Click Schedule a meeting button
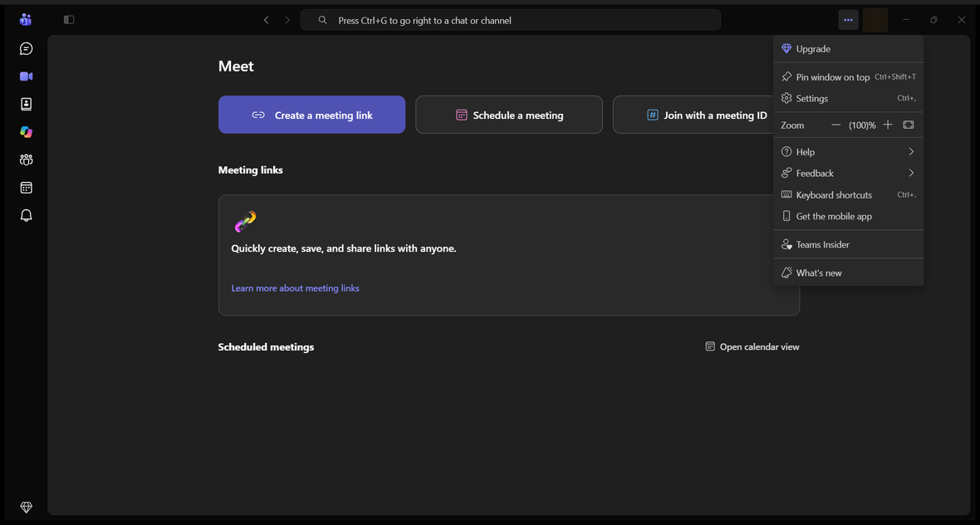Viewport: 980px width, 525px height. [509, 115]
